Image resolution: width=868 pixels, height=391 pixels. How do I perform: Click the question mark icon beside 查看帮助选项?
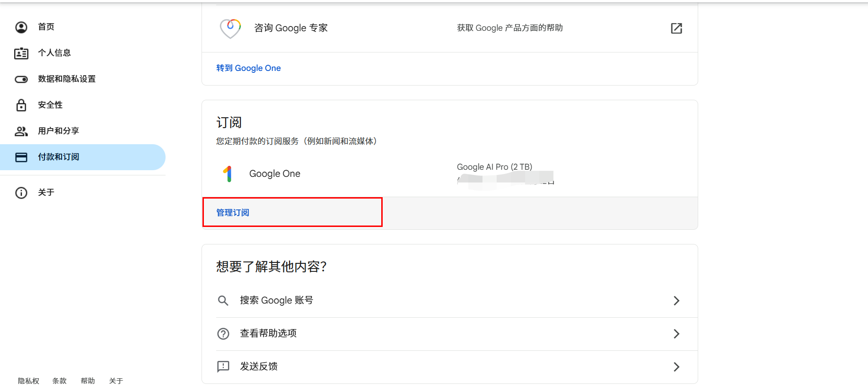pos(223,334)
